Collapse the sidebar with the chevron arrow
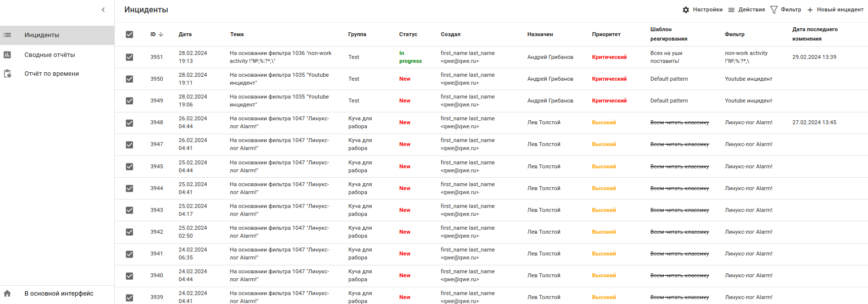Image resolution: width=868 pixels, height=304 pixels. [103, 10]
